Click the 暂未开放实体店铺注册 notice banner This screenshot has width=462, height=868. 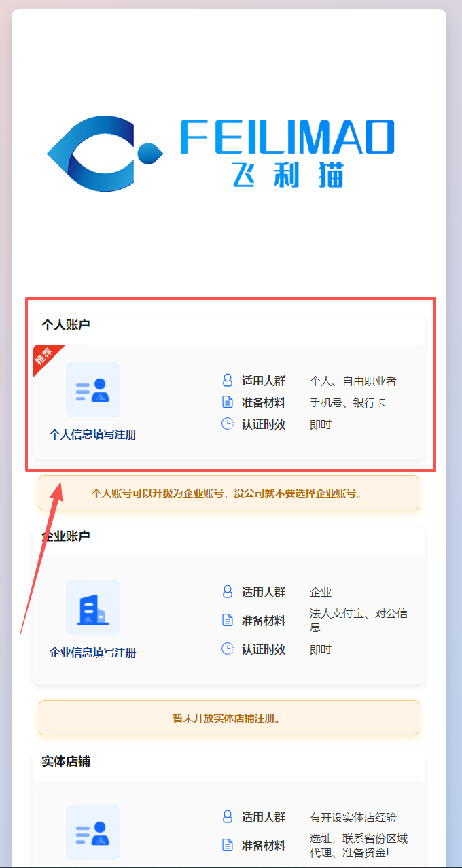coord(229,718)
